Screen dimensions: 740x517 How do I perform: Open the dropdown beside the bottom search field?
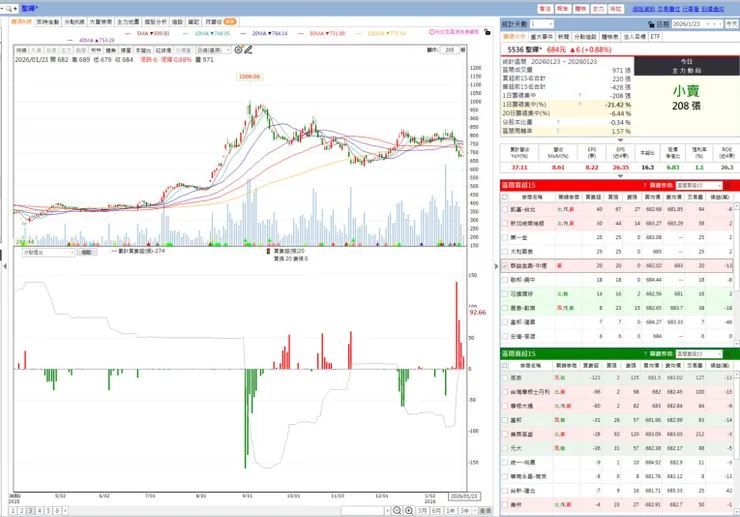click(x=388, y=510)
